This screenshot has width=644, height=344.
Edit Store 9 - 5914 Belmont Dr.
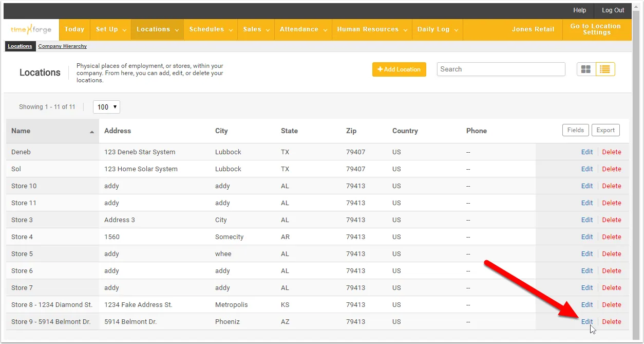587,322
